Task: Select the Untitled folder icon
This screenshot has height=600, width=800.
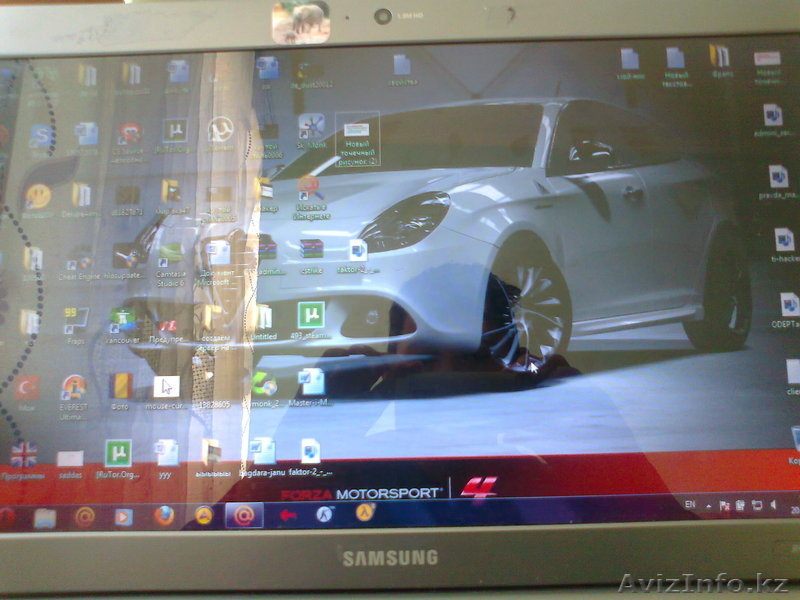Action: click(x=262, y=318)
